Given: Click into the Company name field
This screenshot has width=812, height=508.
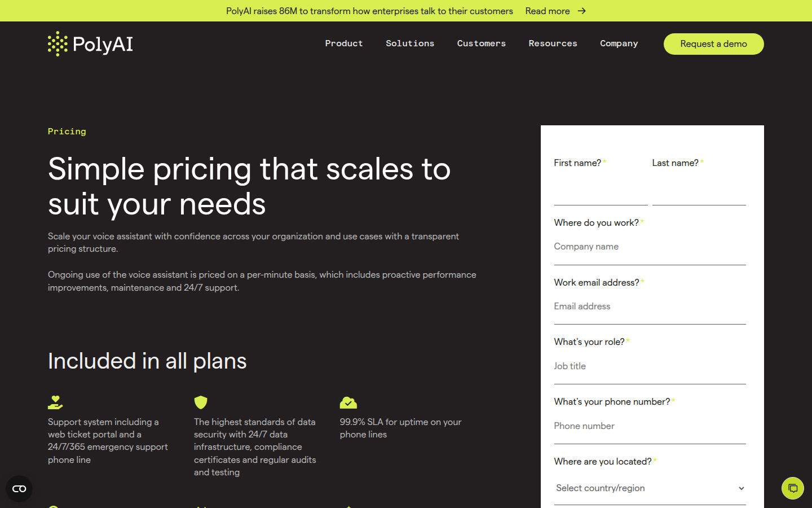Looking at the screenshot, I should click(650, 247).
